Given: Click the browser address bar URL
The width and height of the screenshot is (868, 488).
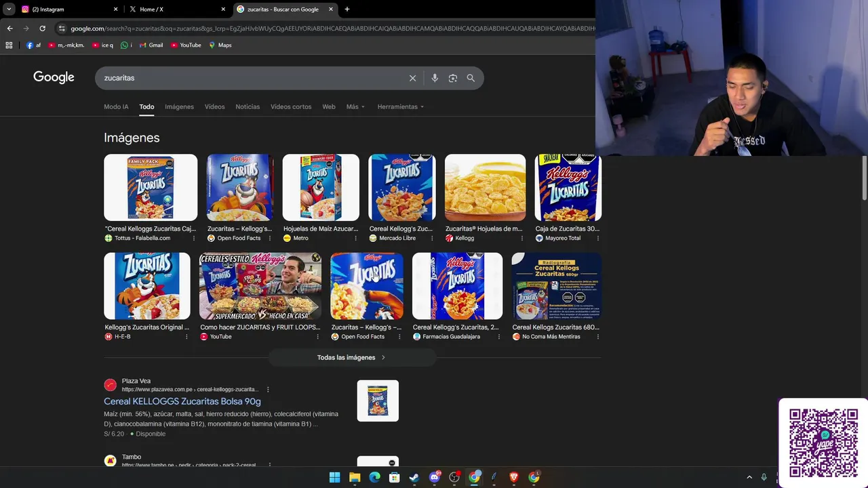Looking at the screenshot, I should tap(332, 28).
